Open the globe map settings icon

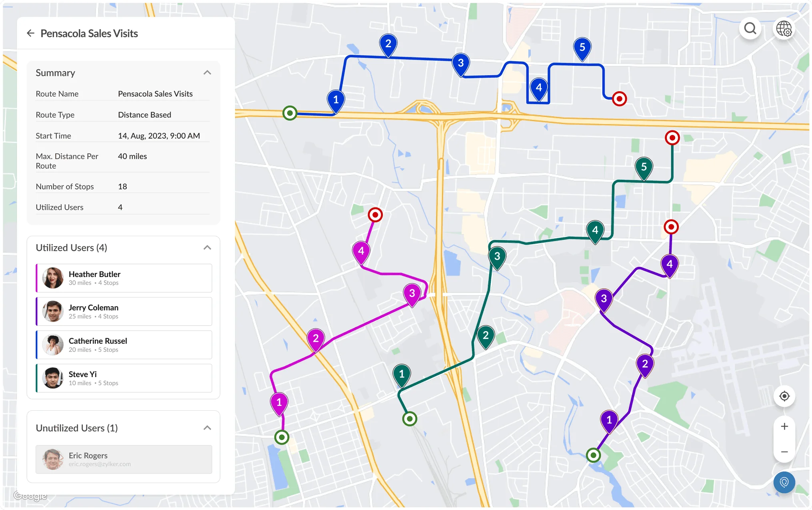pos(784,28)
